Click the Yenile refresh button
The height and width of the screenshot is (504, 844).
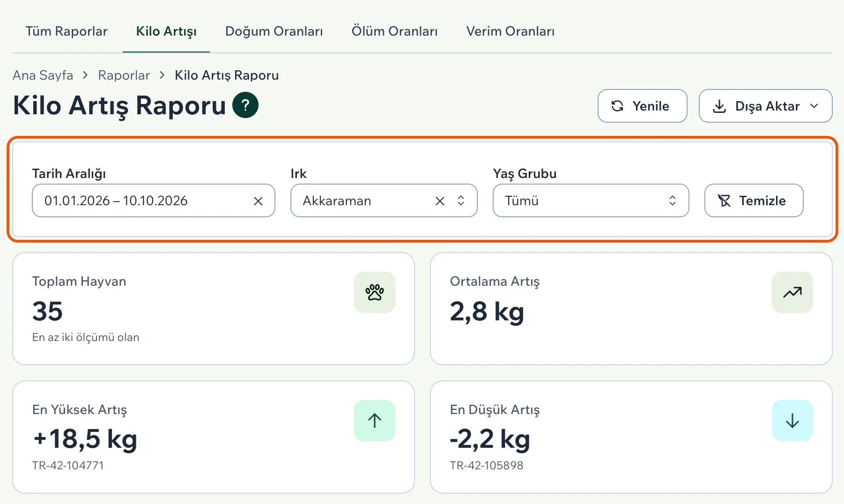click(642, 106)
